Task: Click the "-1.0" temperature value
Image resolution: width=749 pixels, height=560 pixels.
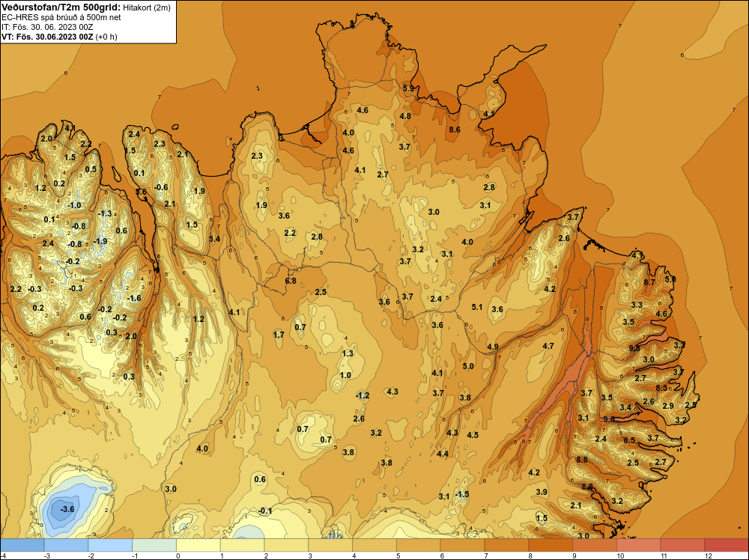Action: pyautogui.click(x=74, y=205)
